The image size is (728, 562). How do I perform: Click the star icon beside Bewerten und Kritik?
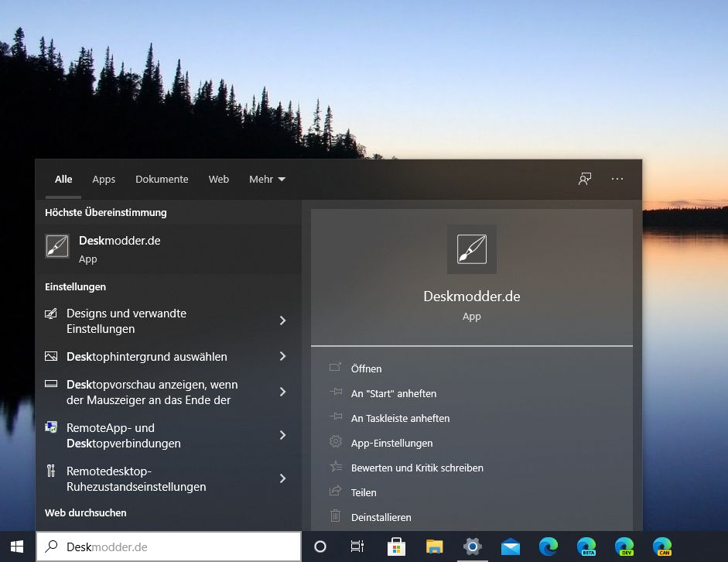[x=335, y=466]
